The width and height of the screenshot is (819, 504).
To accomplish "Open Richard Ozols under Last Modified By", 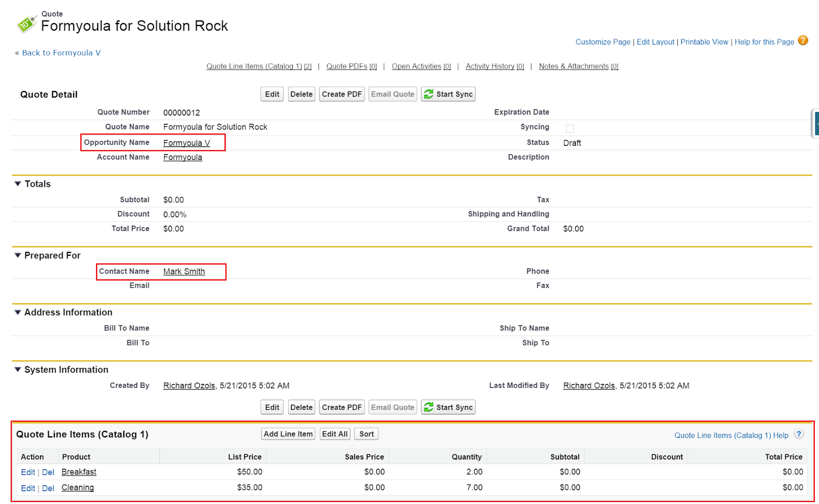I will click(x=589, y=386).
